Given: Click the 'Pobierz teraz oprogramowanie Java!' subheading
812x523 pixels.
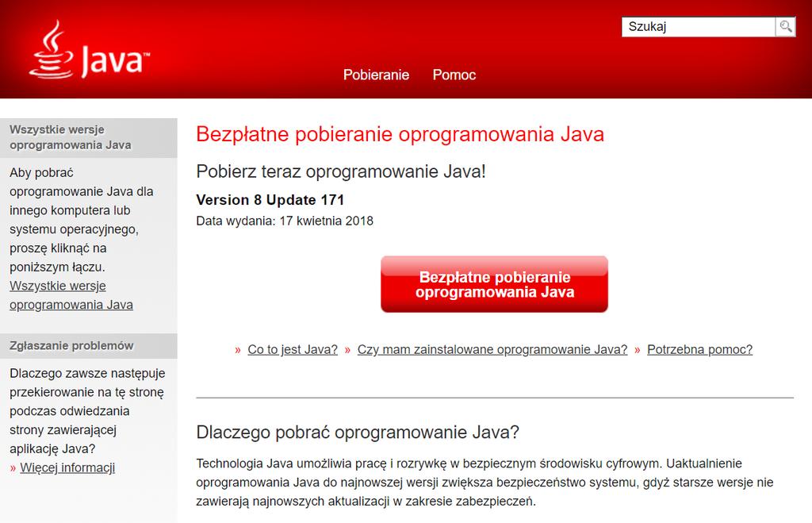Looking at the screenshot, I should [x=341, y=171].
